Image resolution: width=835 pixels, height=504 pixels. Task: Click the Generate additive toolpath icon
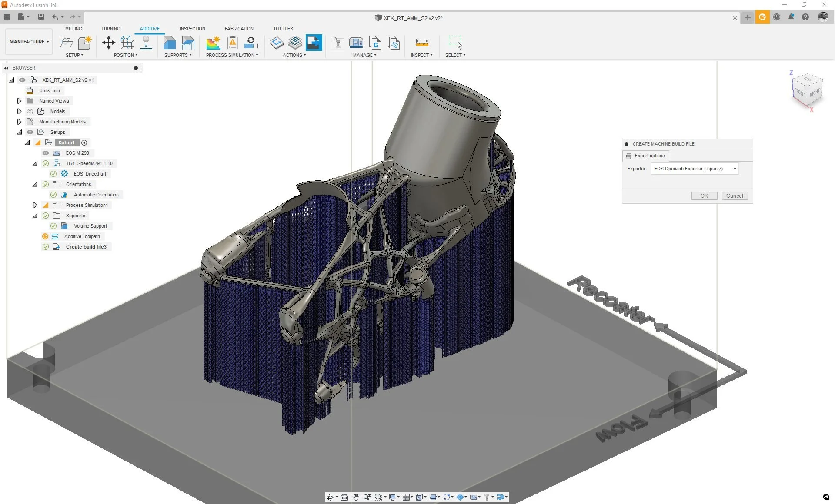click(x=276, y=43)
